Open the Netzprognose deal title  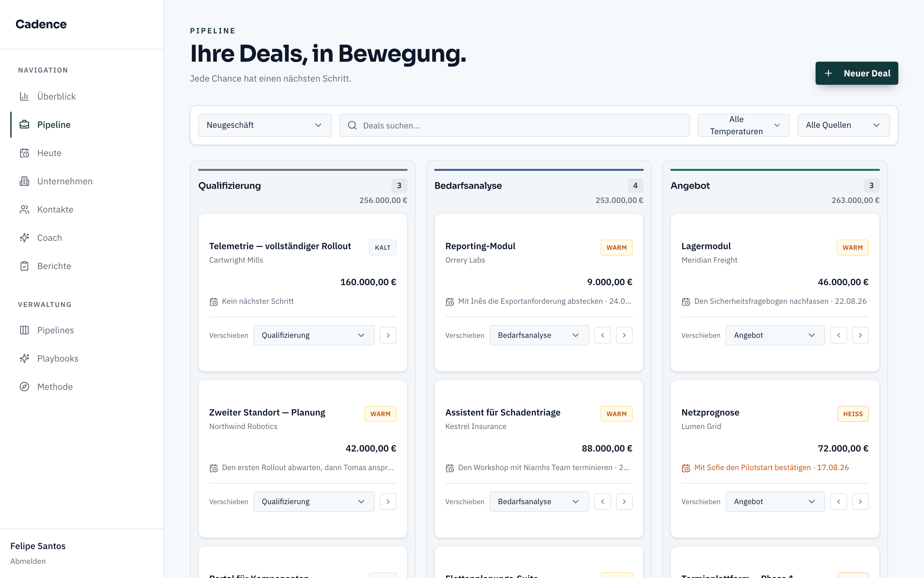pyautogui.click(x=710, y=413)
